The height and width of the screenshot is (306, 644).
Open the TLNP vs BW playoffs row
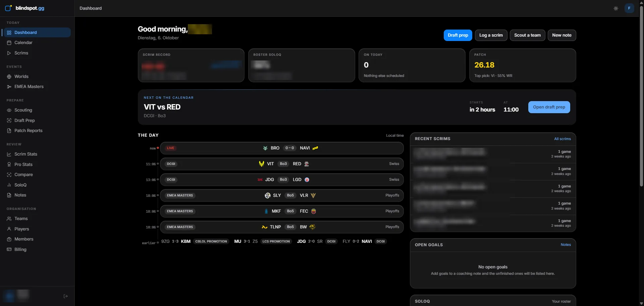[282, 227]
